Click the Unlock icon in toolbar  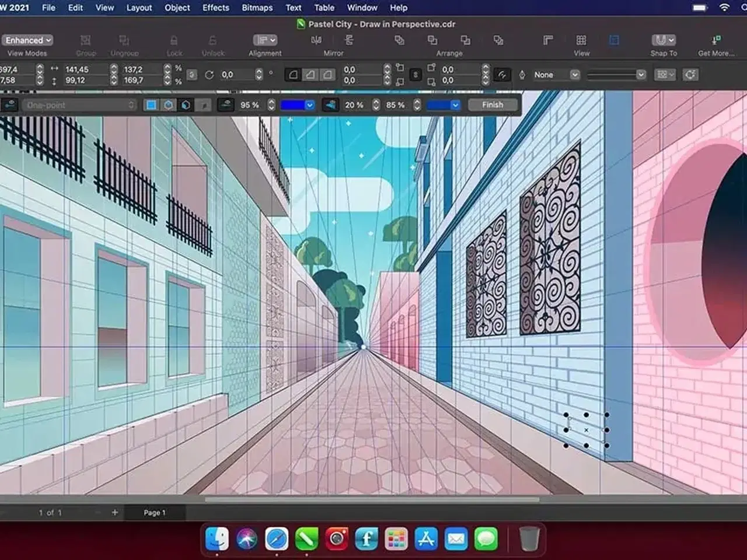212,40
